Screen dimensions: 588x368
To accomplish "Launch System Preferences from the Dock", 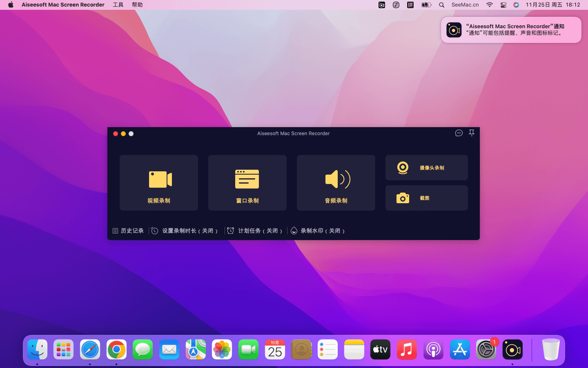I will pyautogui.click(x=486, y=350).
